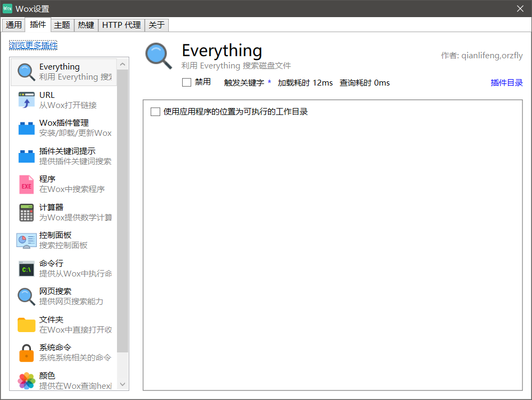532x400 pixels.
Task: Select the Everything plugin magnifier icon in list
Action: pos(26,72)
